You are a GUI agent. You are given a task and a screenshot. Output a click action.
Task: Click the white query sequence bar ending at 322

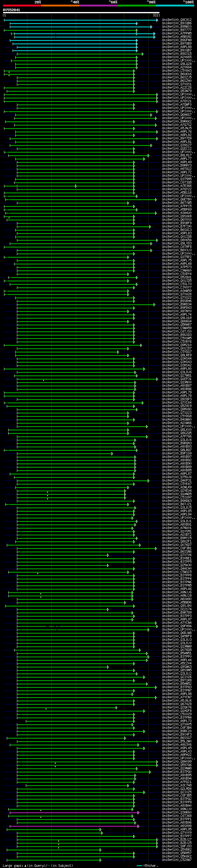(x=81, y=13)
